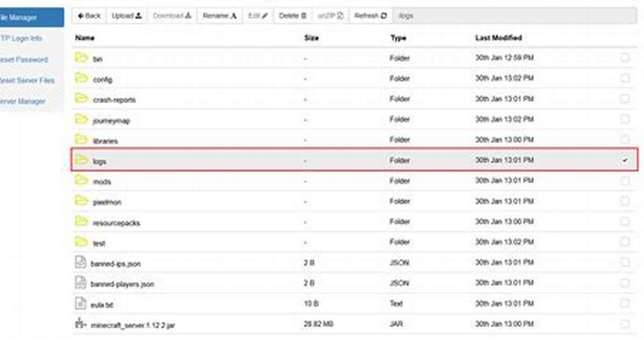Delete the selected item
This screenshot has width=644, height=338.
coord(292,16)
